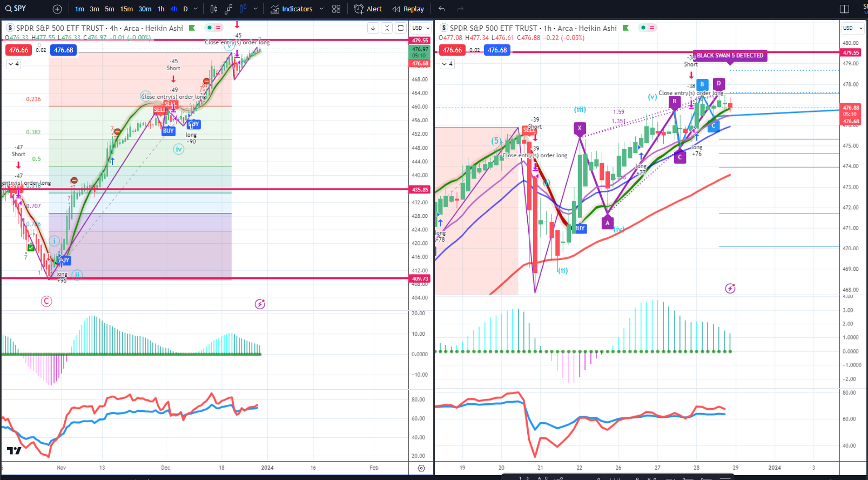The height and width of the screenshot is (480, 868).
Task: Open 4h chart time axis settings gear
Action: point(421,468)
